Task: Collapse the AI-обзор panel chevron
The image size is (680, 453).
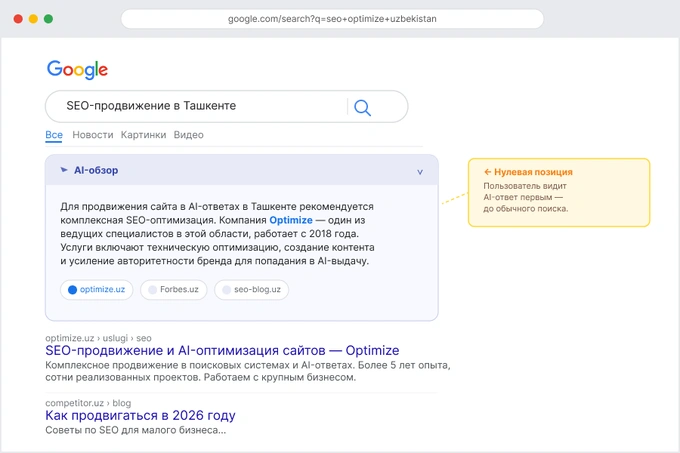Action: pyautogui.click(x=420, y=172)
